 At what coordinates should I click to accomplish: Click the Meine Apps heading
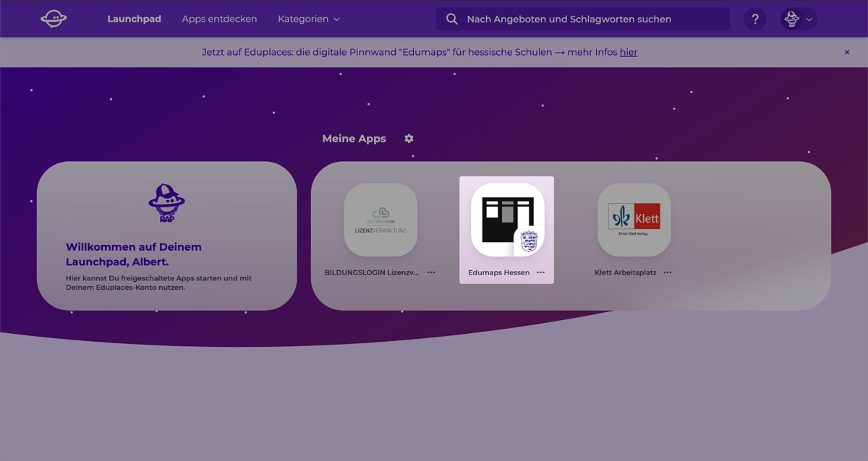point(354,139)
